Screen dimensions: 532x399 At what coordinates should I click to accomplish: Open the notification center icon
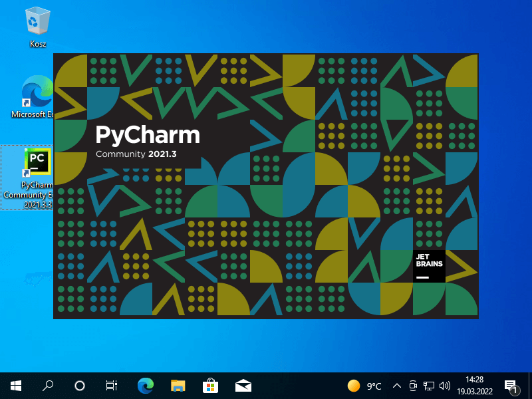(x=511, y=386)
